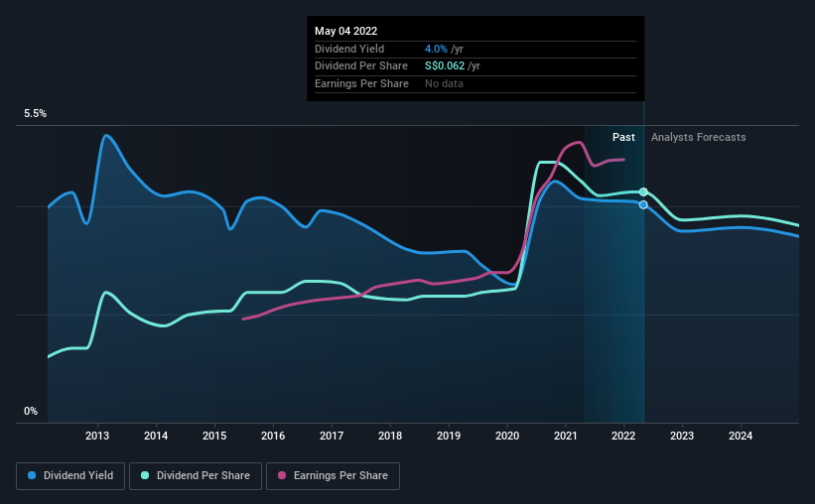The height and width of the screenshot is (504, 815).
Task: Click the teal dot in Dividend Per Share legend
Action: coord(146,475)
